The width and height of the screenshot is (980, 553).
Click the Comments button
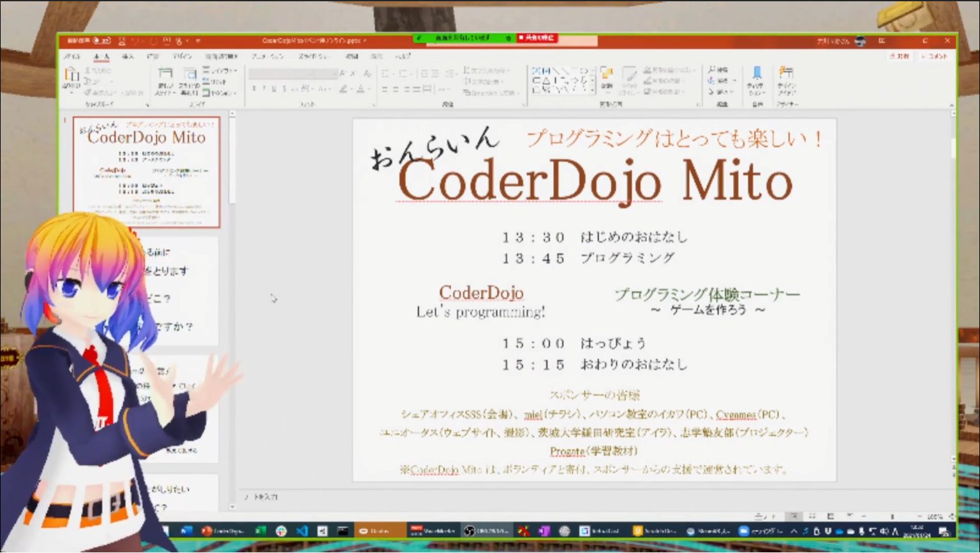coord(934,57)
